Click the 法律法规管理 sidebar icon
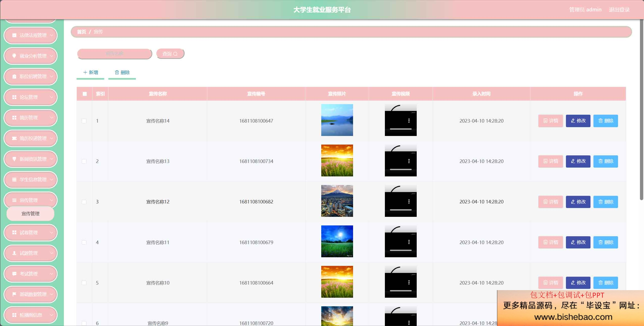 pos(14,35)
